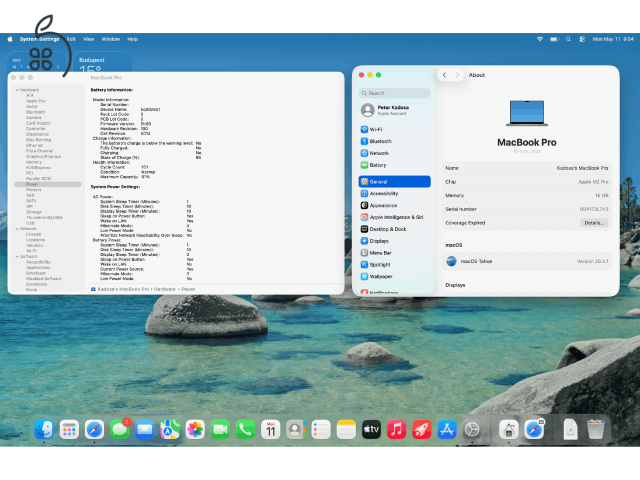Launch Apple TV from the Dock
The image size is (640, 480).
371,429
